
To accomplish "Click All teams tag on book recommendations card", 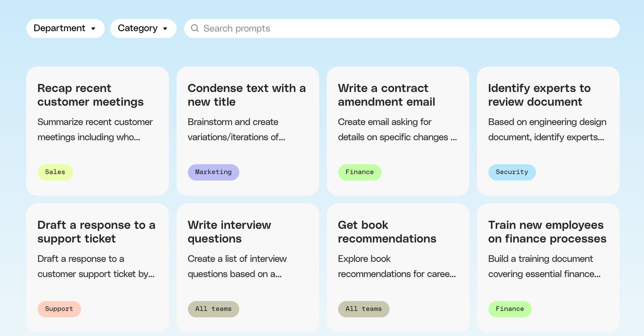I will point(363,309).
